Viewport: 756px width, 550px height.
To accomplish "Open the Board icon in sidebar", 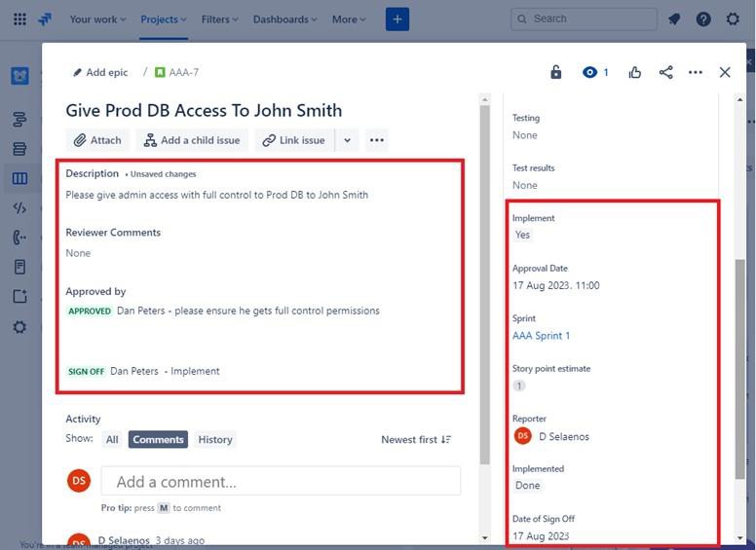I will coord(19,179).
